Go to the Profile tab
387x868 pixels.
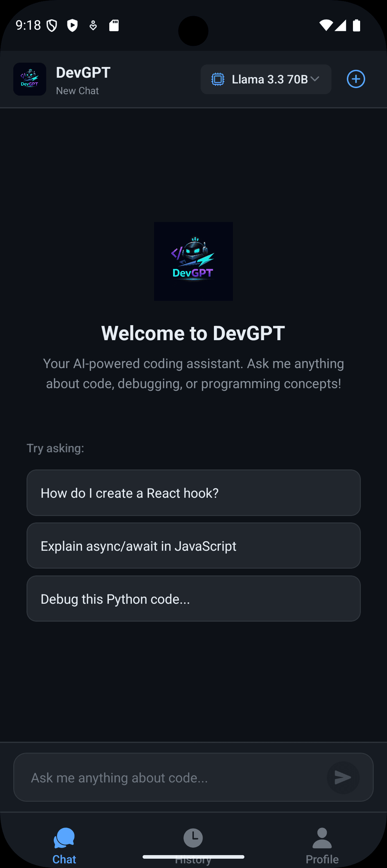coord(321,845)
